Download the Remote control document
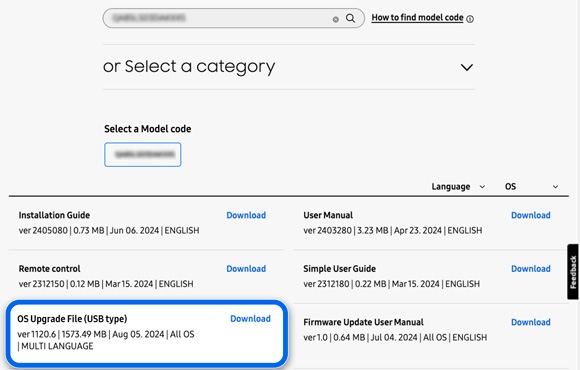Screen dimensions: 580x370 pyautogui.click(x=246, y=269)
